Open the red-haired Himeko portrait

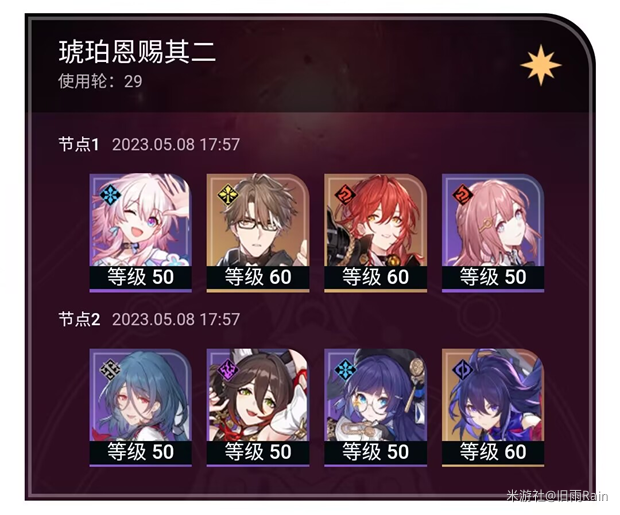click(375, 233)
